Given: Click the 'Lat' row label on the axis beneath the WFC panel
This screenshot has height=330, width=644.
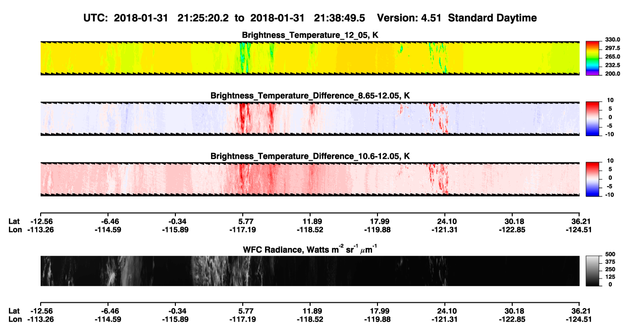Looking at the screenshot, I should pyautogui.click(x=14, y=311).
